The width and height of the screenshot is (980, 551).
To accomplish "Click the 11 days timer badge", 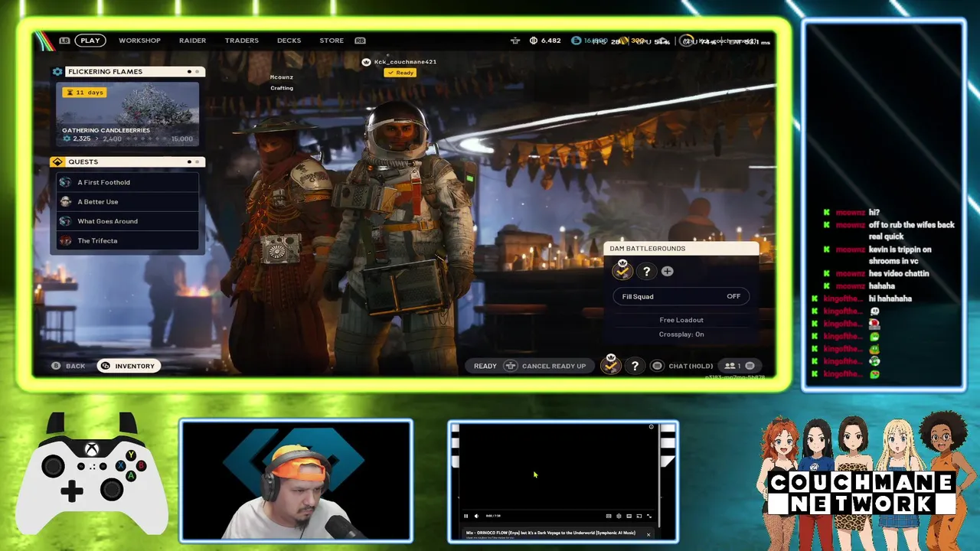I will pos(85,93).
